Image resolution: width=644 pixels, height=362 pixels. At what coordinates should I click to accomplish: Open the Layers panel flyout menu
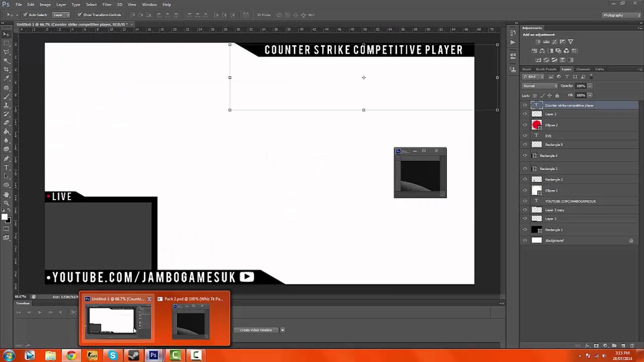(x=639, y=69)
